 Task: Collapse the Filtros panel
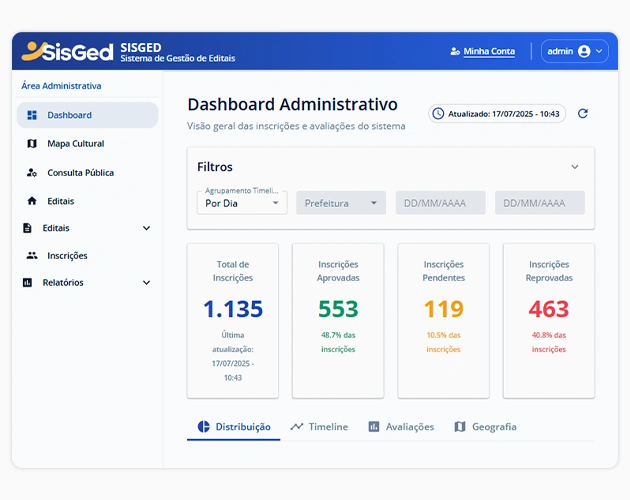pos(575,167)
